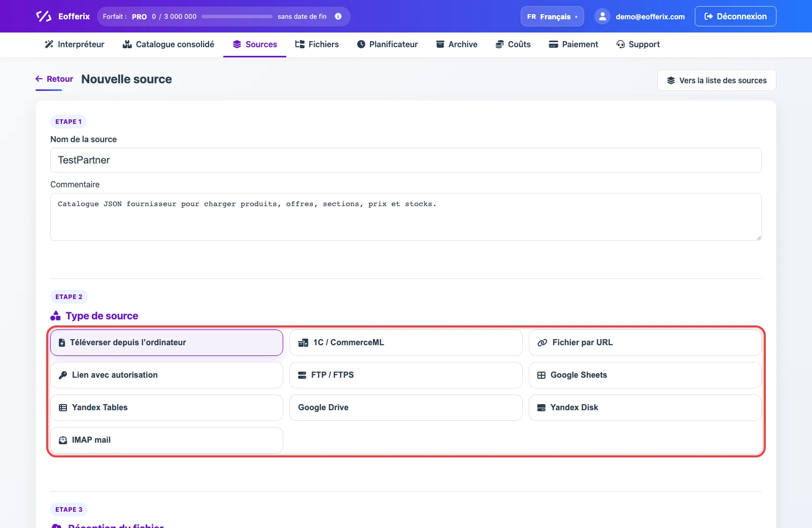The image size is (812, 528).
Task: Select Yandex Tables source type
Action: click(166, 408)
